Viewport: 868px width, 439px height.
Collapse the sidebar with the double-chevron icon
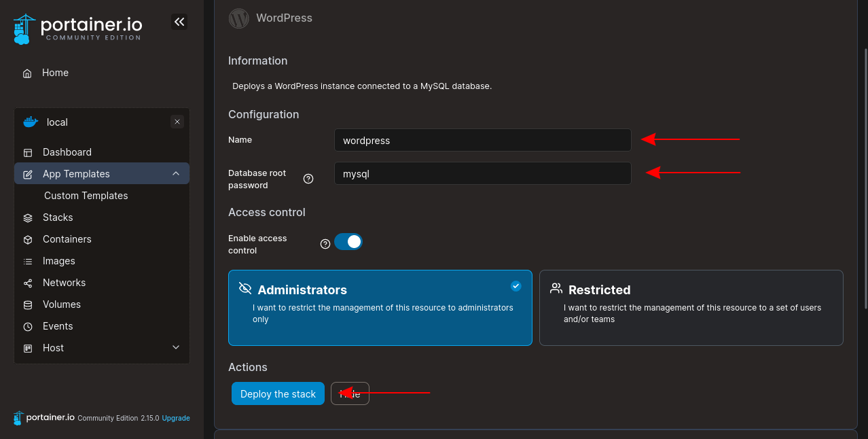179,22
